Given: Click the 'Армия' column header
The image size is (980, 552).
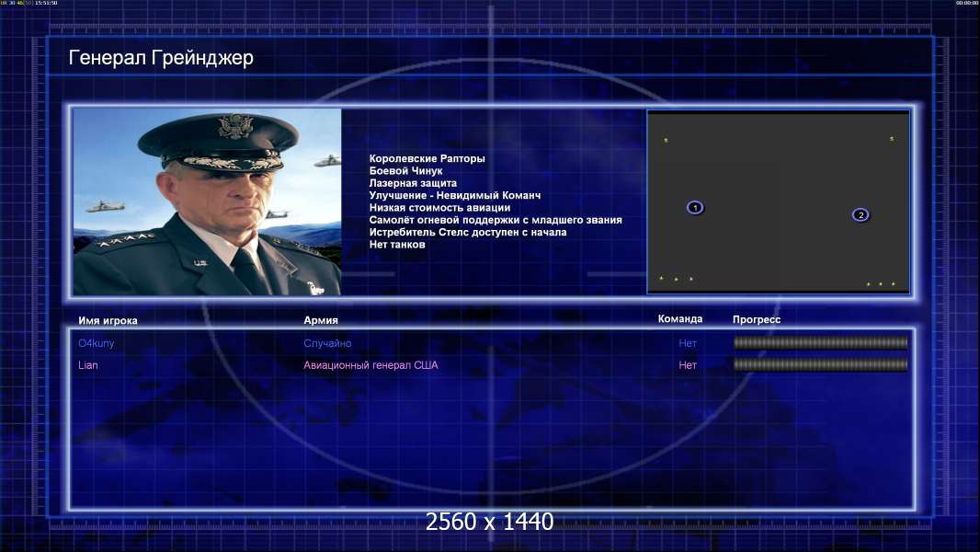Looking at the screenshot, I should click(321, 320).
